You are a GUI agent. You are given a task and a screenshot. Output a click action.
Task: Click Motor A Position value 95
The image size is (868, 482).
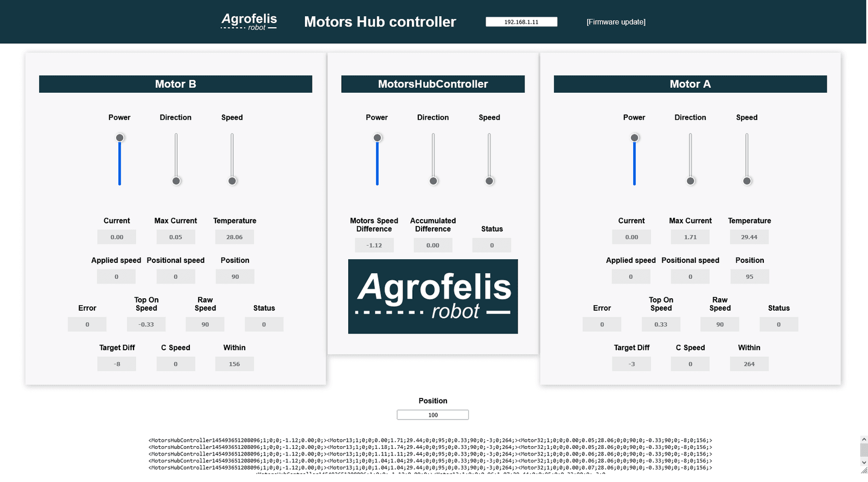pyautogui.click(x=749, y=277)
